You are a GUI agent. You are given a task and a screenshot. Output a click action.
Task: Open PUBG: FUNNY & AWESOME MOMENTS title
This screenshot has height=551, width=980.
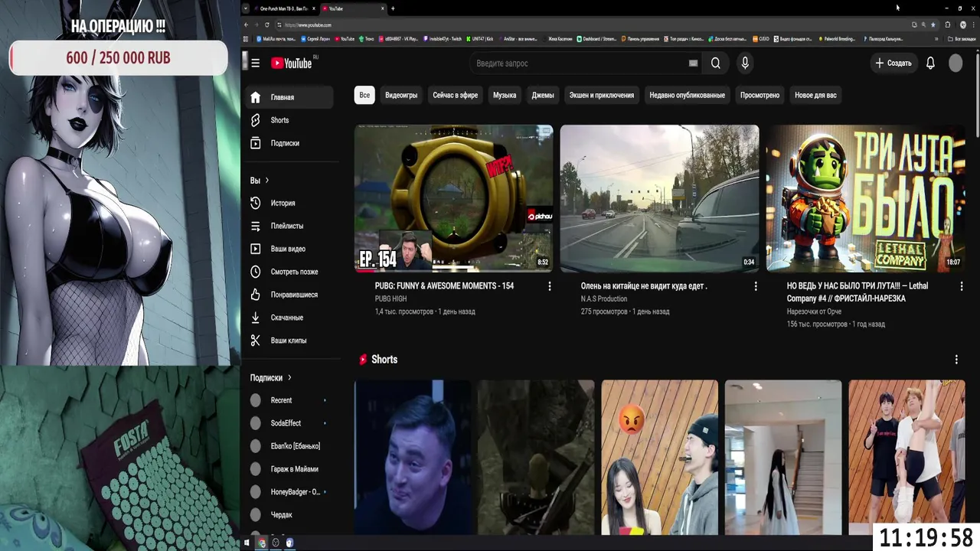[x=444, y=286]
